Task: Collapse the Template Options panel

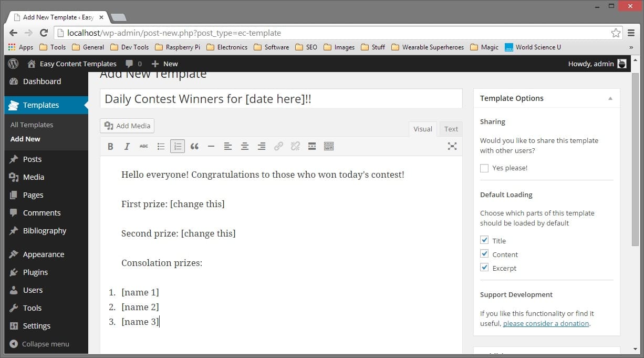Action: [610, 98]
